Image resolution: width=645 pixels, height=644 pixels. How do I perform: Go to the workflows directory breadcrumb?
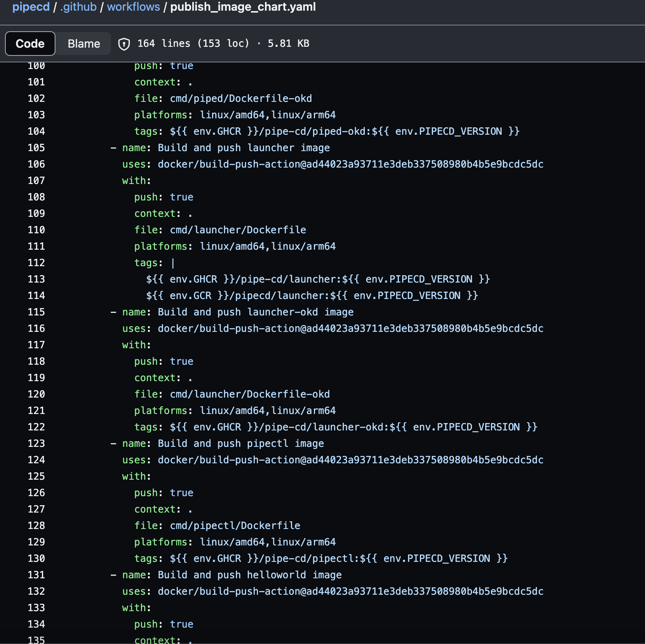(x=133, y=7)
